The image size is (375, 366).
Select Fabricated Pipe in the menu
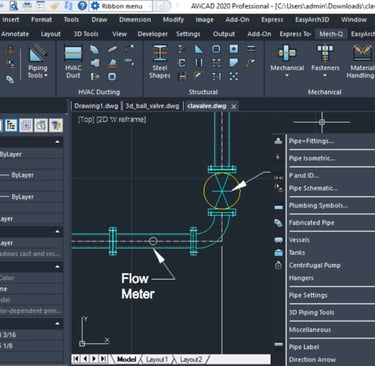312,223
